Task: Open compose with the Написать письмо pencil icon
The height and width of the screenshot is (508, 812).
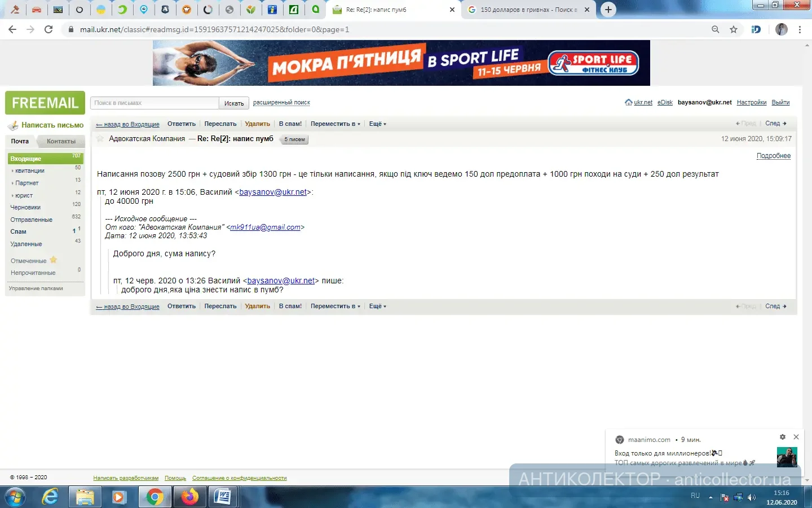Action: pyautogui.click(x=14, y=125)
